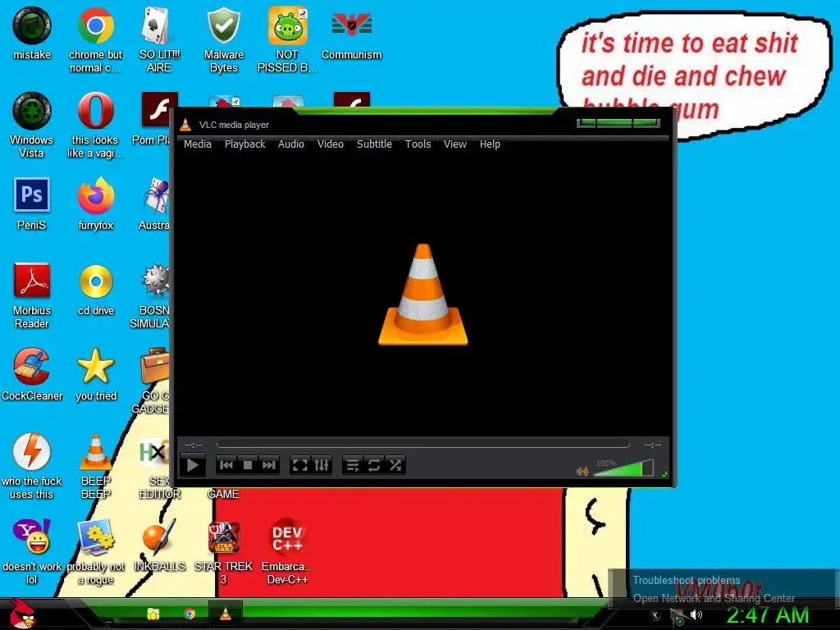This screenshot has height=630, width=840.
Task: Toggle loop repeat mode
Action: tap(374, 465)
